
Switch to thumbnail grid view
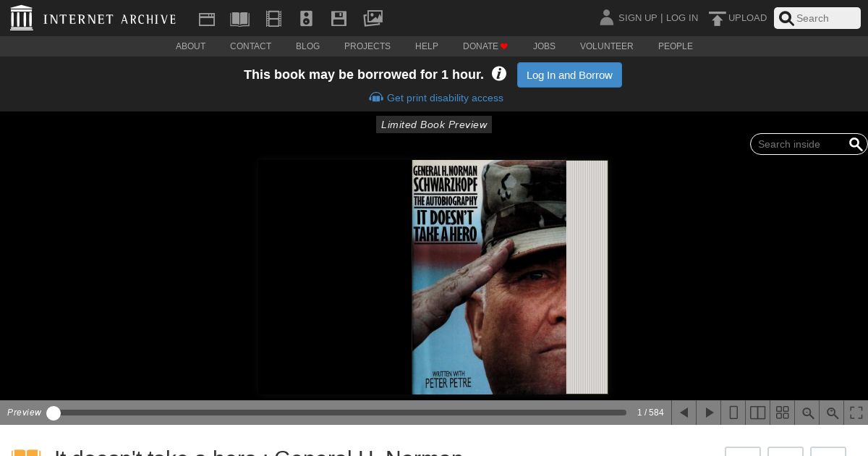tap(783, 413)
